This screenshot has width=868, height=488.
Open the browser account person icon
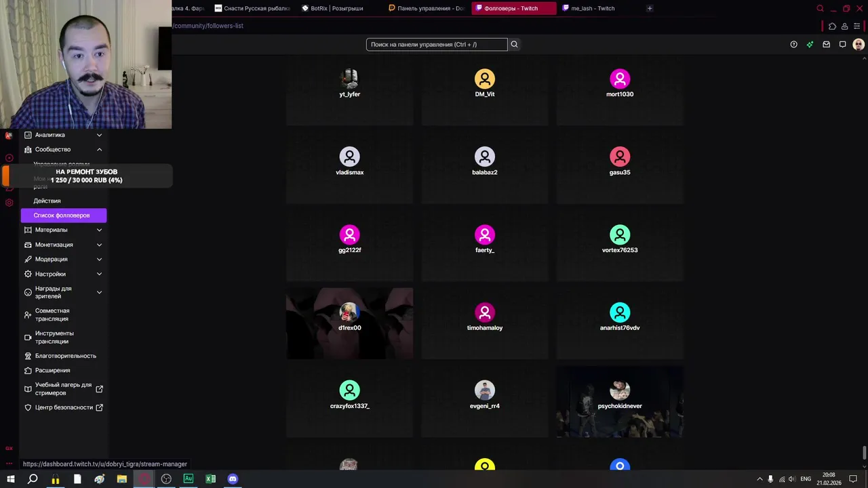click(x=845, y=26)
